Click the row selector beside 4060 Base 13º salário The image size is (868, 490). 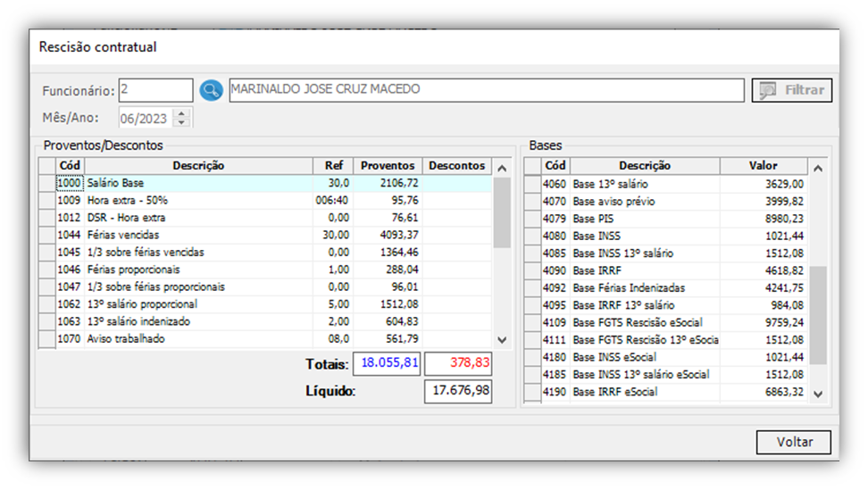[x=532, y=184]
